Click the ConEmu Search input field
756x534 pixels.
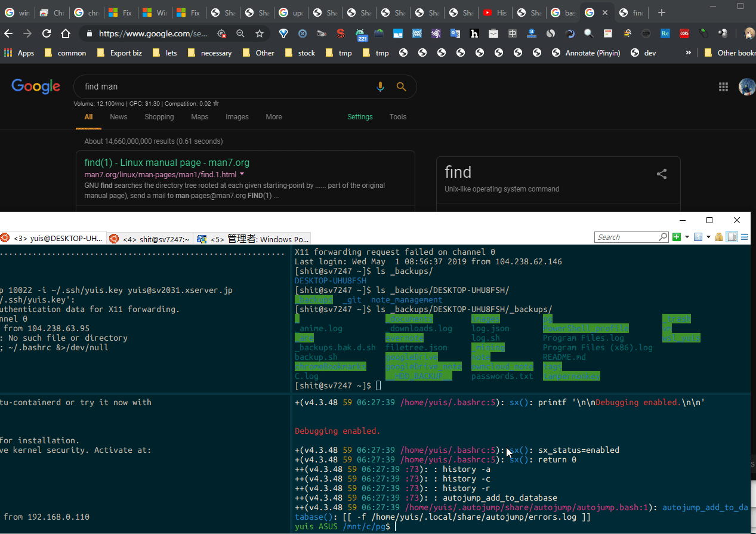click(x=627, y=237)
